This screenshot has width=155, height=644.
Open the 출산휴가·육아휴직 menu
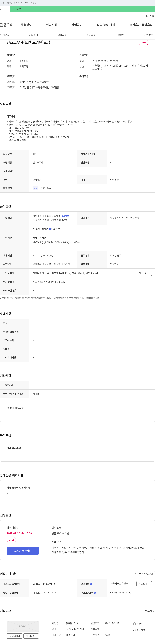[x=141, y=25]
